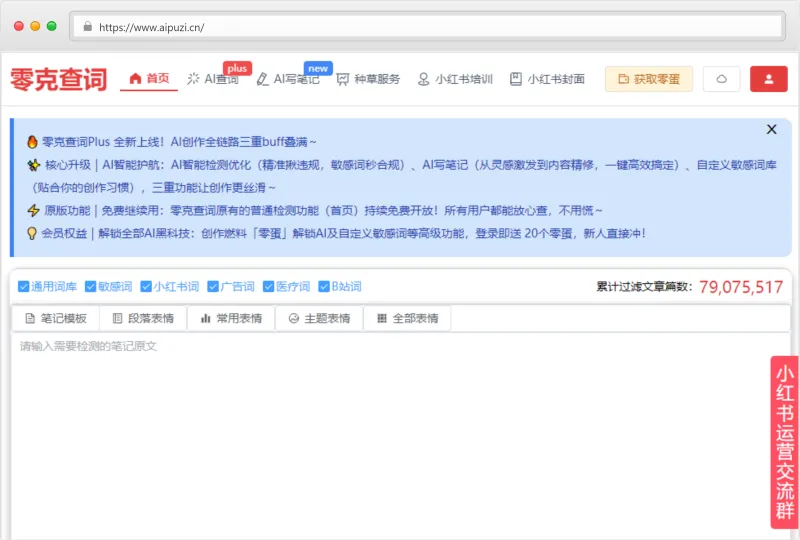Open the 主题表情 tab
Viewport: 800px width, 540px height.
(319, 318)
